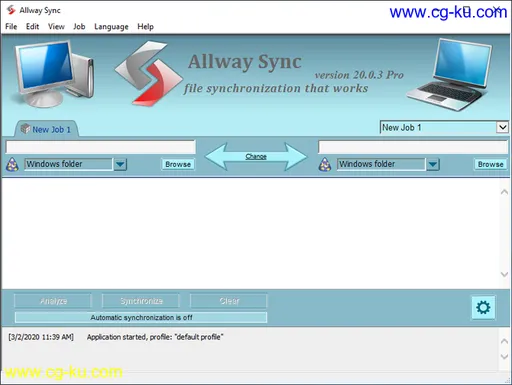Click the left folder path input field
Viewport: 512px width, 385px height.
[x=100, y=147]
